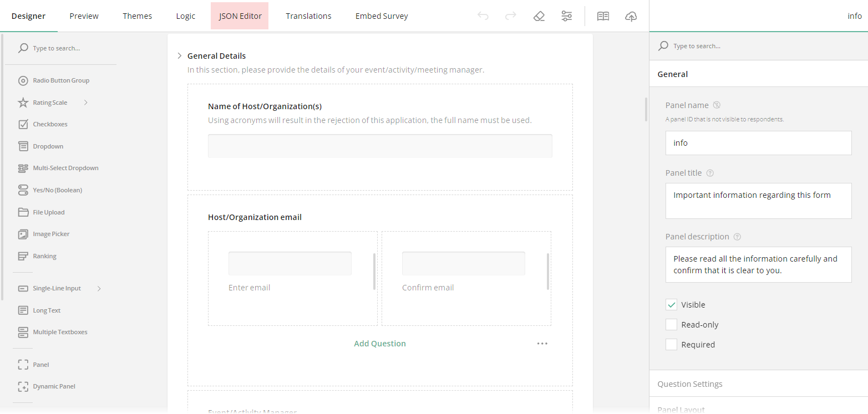Open survey settings via the sliders icon
The image size is (868, 414).
(566, 16)
